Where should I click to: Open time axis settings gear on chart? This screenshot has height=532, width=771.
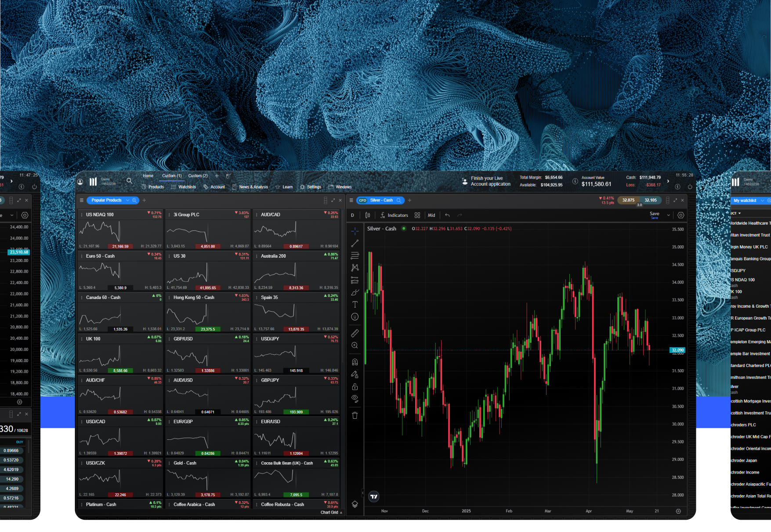click(678, 511)
